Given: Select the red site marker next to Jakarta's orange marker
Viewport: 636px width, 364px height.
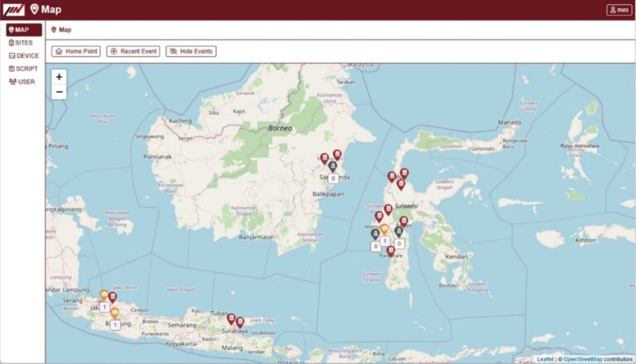Looking at the screenshot, I should 113,298.
